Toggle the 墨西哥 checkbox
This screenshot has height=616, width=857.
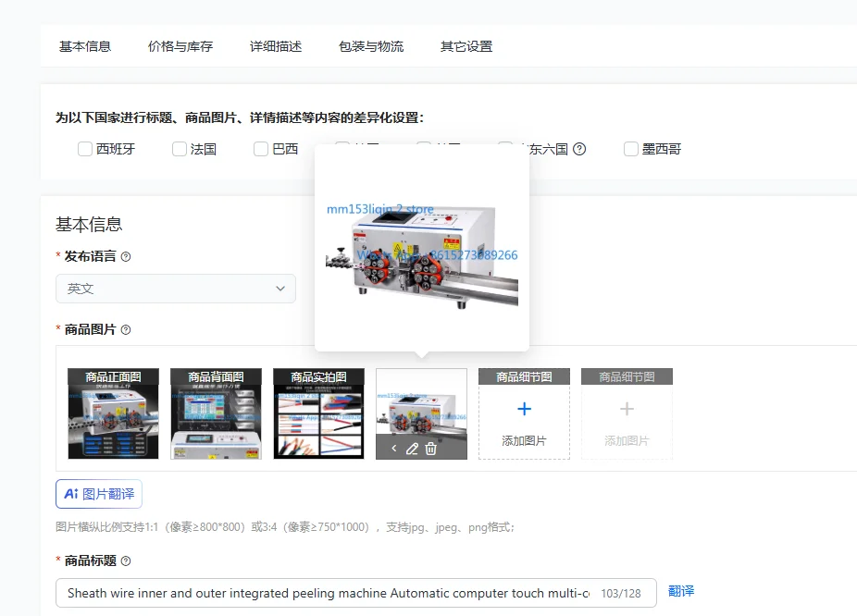coord(631,149)
